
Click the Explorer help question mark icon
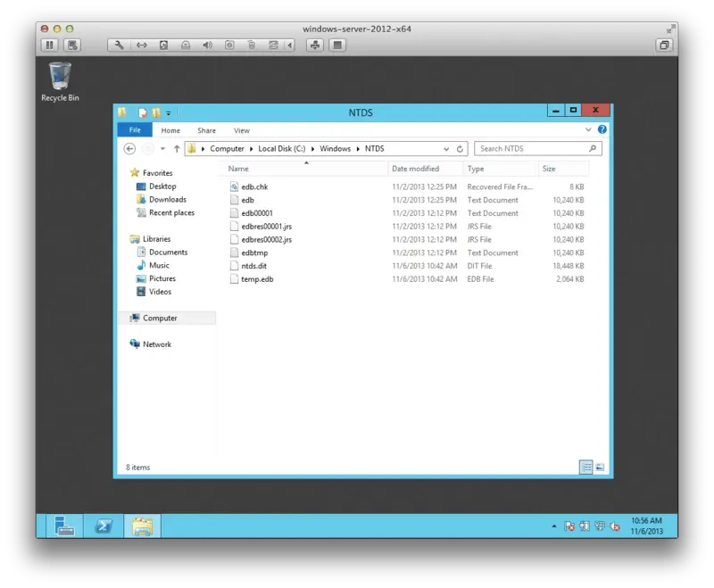pyautogui.click(x=602, y=130)
